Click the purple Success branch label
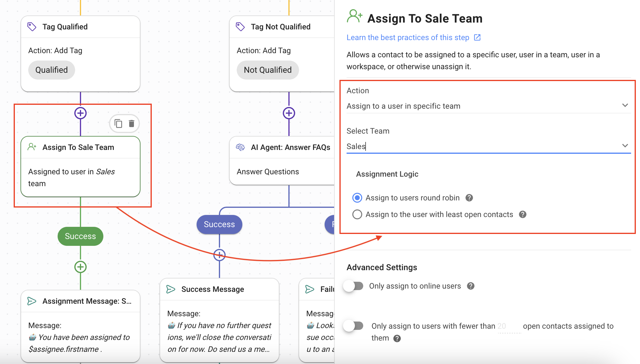This screenshot has height=364, width=640. pos(219,224)
